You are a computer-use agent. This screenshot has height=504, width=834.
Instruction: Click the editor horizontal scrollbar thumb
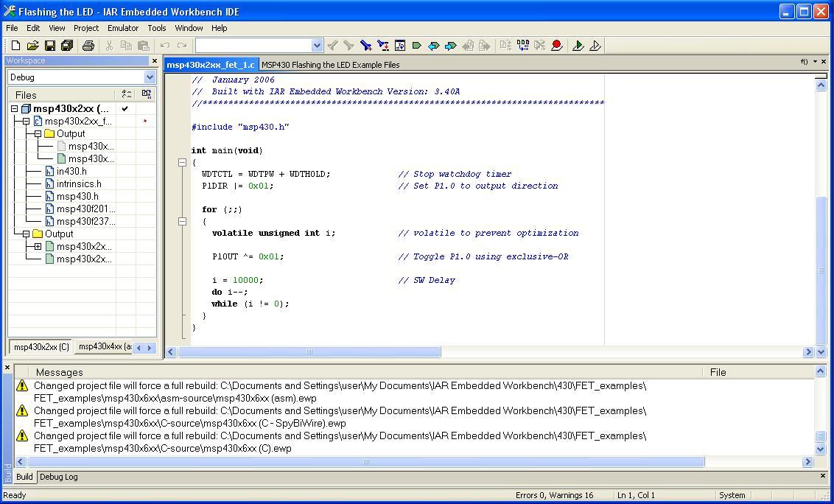309,351
